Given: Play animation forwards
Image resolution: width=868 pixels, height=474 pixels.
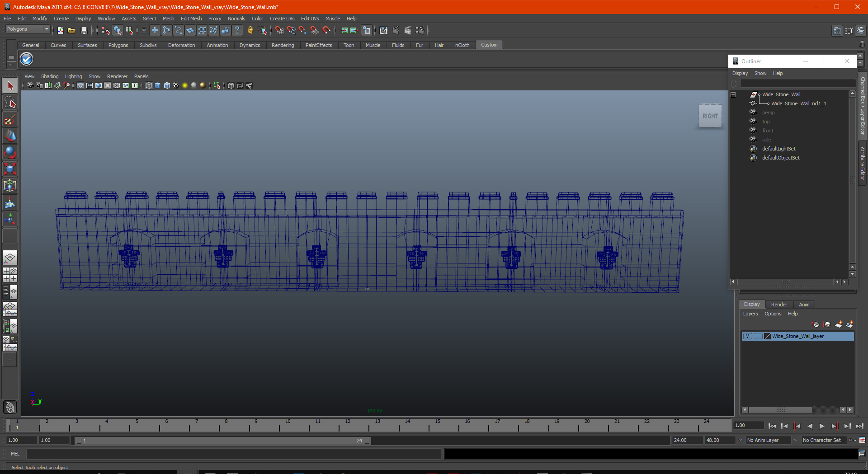Looking at the screenshot, I should [822, 426].
